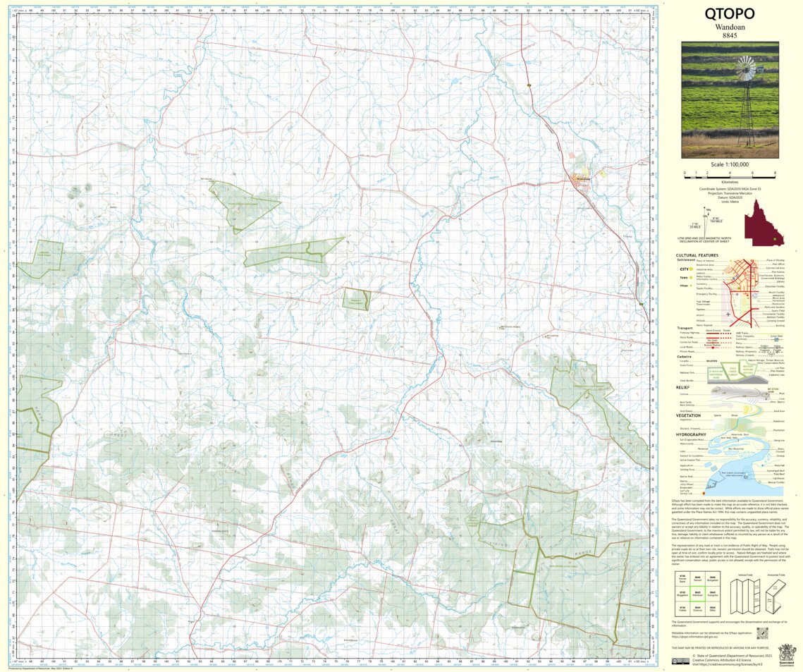
Task: Select the Place of Worship icon in the legend
Action: [752, 260]
